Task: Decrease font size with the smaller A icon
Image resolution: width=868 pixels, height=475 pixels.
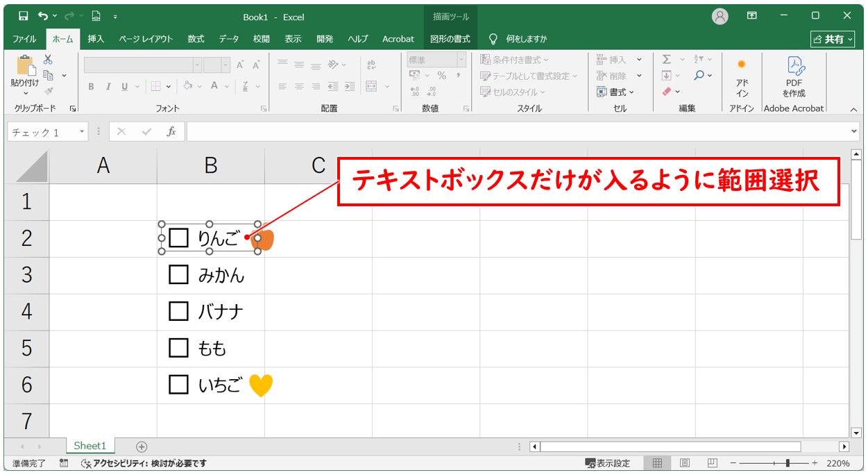Action: click(x=256, y=65)
